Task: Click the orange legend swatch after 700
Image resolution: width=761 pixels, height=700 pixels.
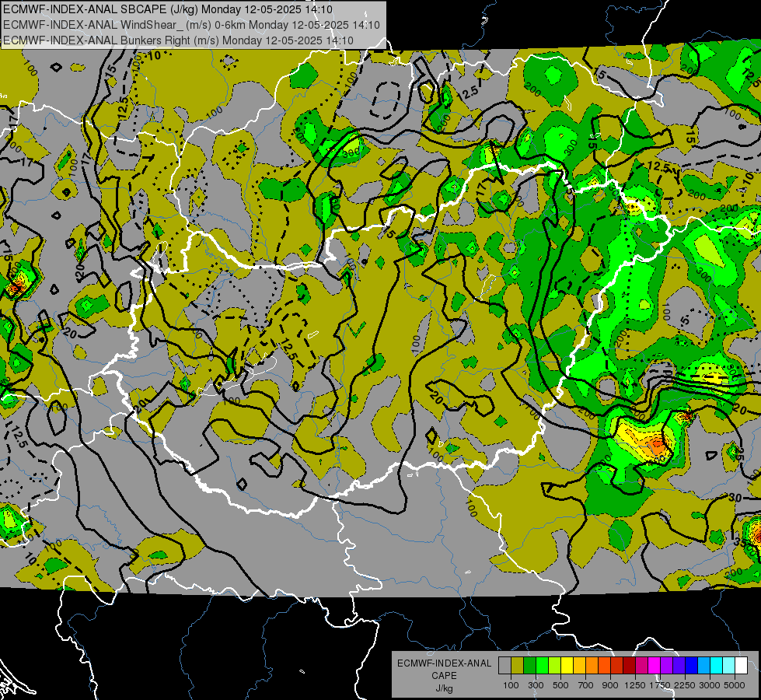Action: pos(592,666)
